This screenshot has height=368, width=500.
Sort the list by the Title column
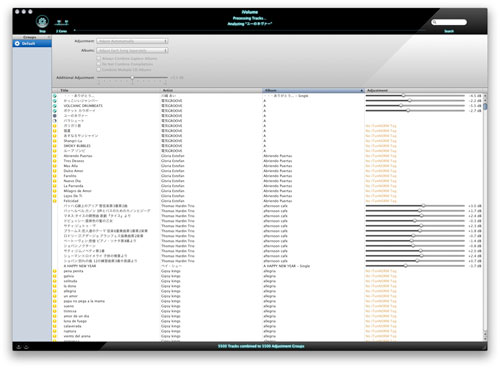point(109,90)
